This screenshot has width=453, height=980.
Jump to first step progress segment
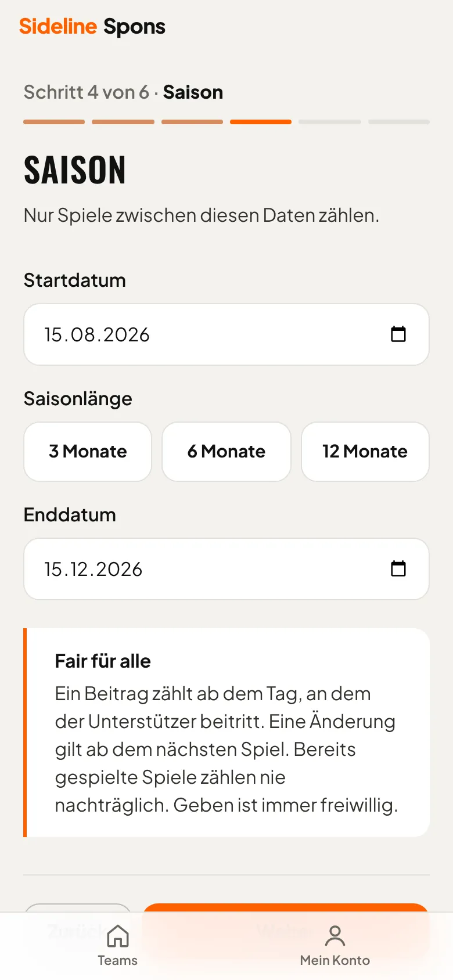54,122
